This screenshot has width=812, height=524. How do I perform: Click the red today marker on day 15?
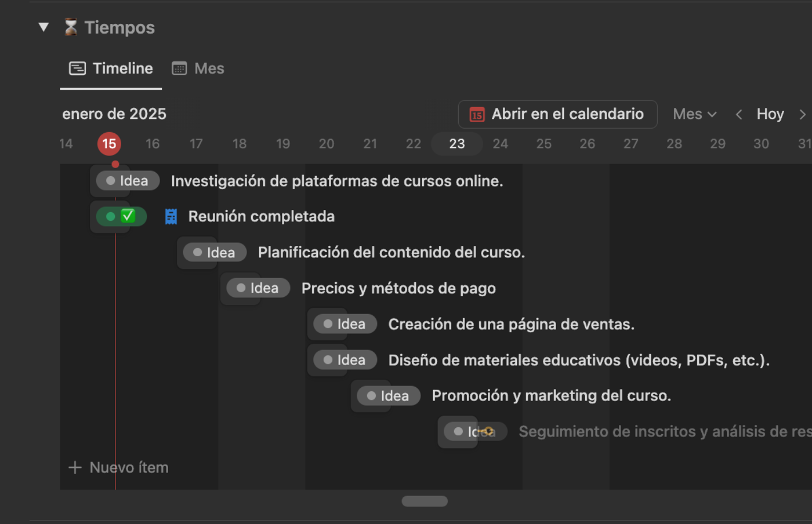pos(109,143)
